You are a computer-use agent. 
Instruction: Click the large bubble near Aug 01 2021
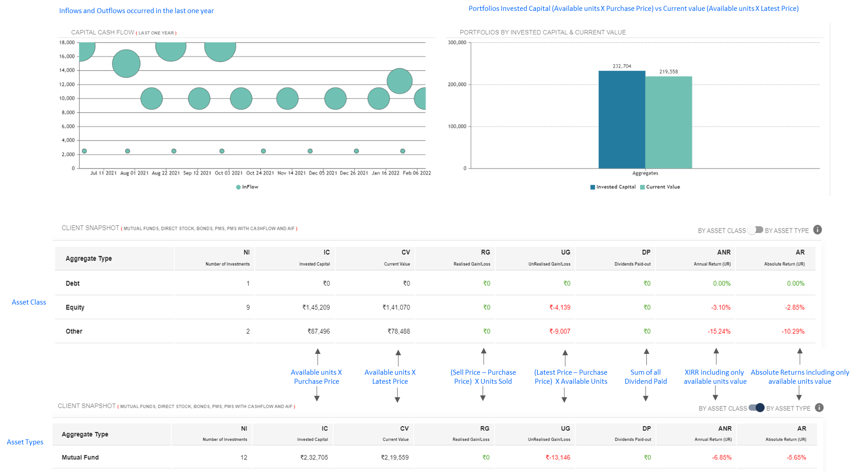126,64
